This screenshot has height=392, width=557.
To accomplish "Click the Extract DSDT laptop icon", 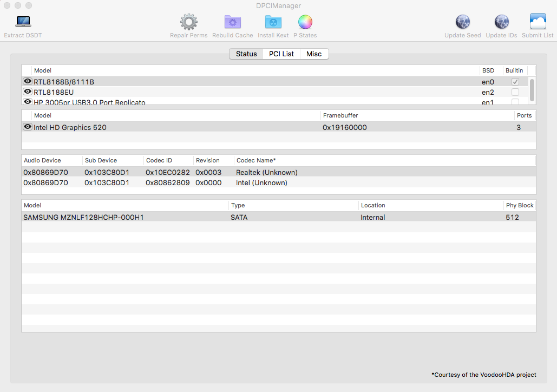I will click(x=23, y=22).
